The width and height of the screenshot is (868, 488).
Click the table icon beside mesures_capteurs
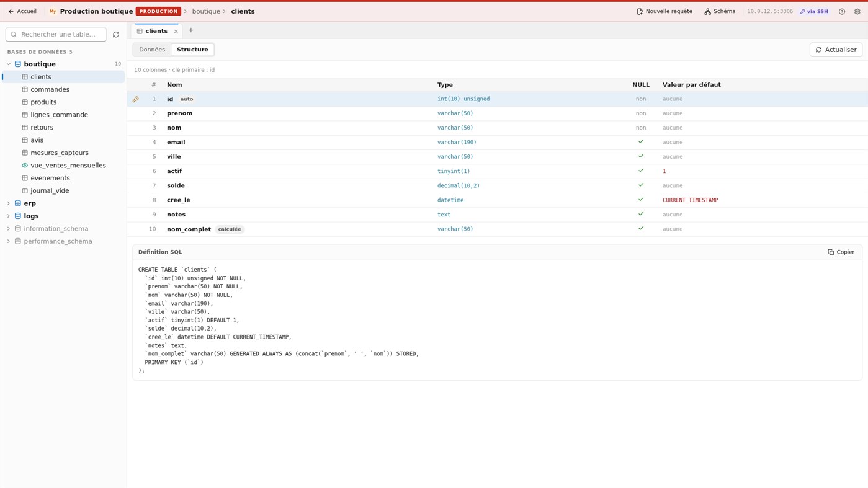tap(25, 153)
